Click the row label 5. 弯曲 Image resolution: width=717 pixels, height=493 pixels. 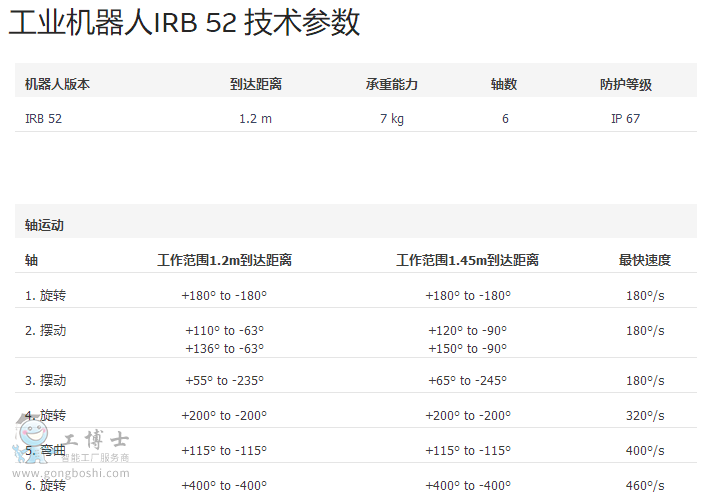click(x=45, y=450)
